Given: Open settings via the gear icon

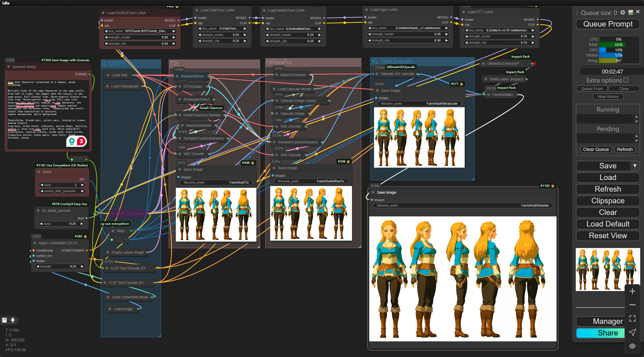Looking at the screenshot, I should (623, 12).
